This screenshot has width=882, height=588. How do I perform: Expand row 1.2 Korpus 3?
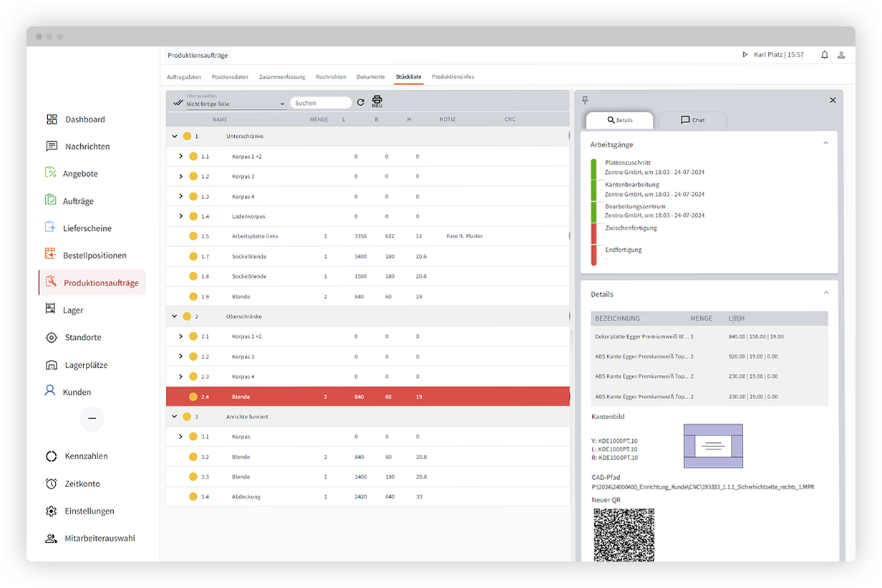(181, 176)
